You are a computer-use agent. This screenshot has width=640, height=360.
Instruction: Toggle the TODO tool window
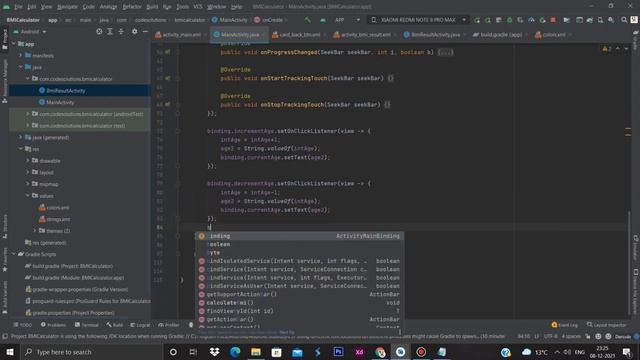(x=22, y=325)
